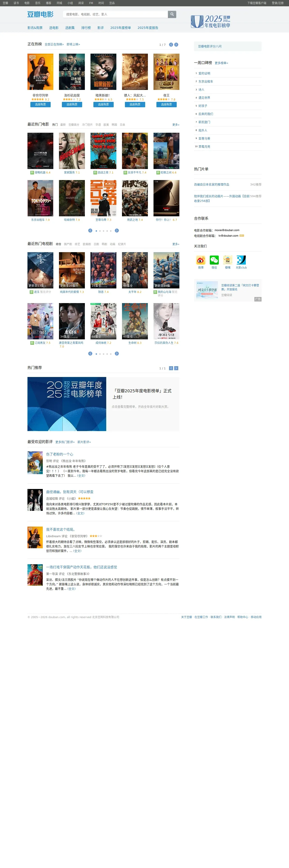Viewport: 289px width, 868px height.
Task: Select the 欧美剧 TV filter
Action: tap(87, 244)
